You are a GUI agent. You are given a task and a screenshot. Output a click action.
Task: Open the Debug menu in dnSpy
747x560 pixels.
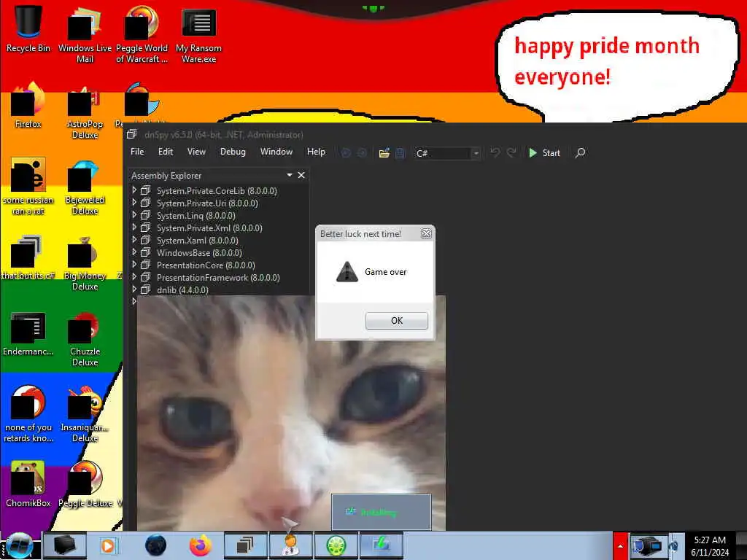(x=233, y=152)
